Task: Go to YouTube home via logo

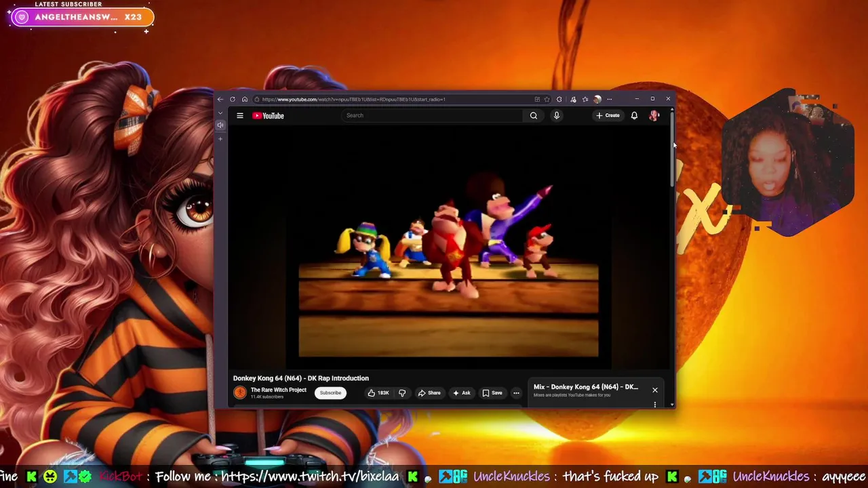Action: coord(269,116)
